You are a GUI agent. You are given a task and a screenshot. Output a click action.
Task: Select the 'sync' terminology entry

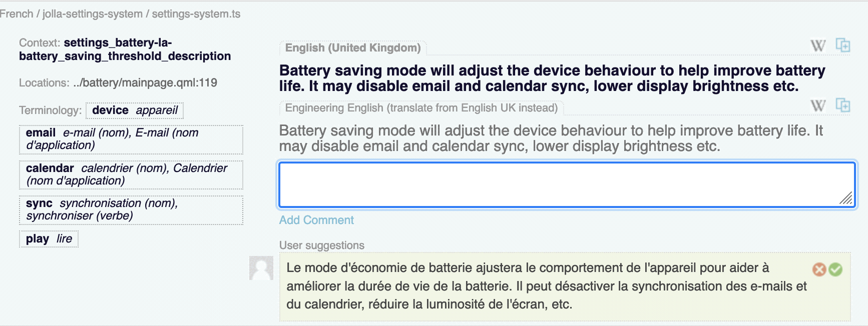131,209
